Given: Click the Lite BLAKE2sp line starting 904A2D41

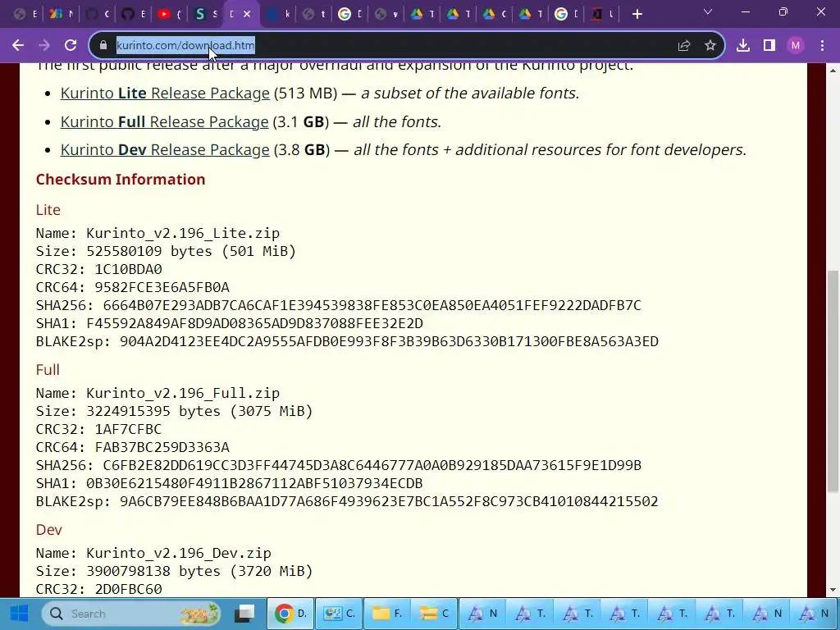Looking at the screenshot, I should 347,342.
